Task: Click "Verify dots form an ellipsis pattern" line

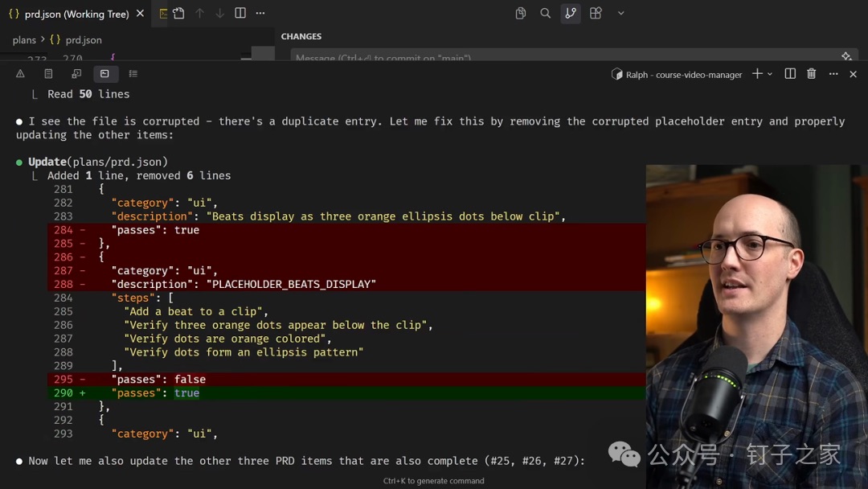Action: coord(244,352)
